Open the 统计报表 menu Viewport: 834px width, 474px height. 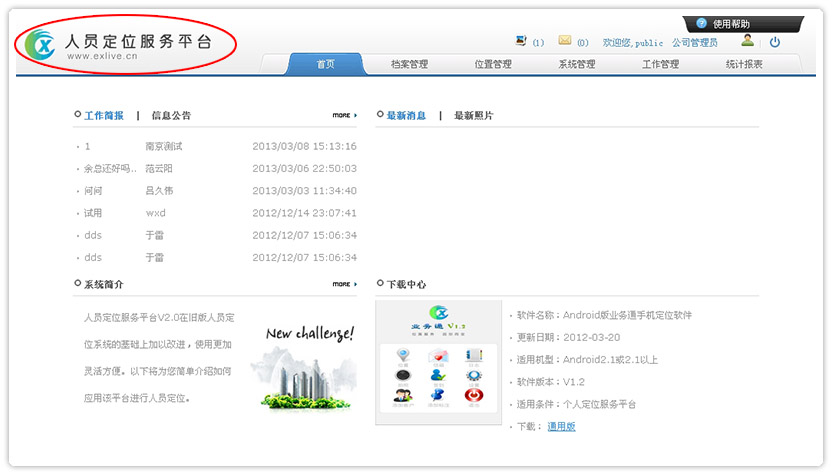(744, 64)
